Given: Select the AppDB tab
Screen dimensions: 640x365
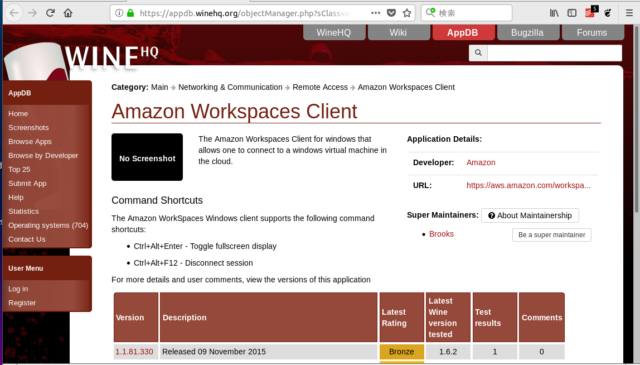Looking at the screenshot, I should (463, 33).
